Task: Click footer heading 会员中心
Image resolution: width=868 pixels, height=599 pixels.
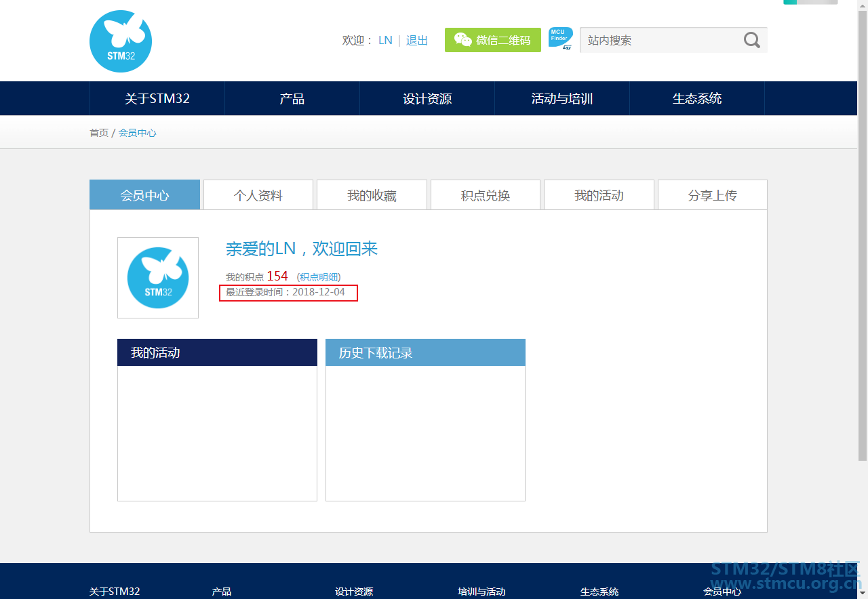Action: pyautogui.click(x=722, y=592)
